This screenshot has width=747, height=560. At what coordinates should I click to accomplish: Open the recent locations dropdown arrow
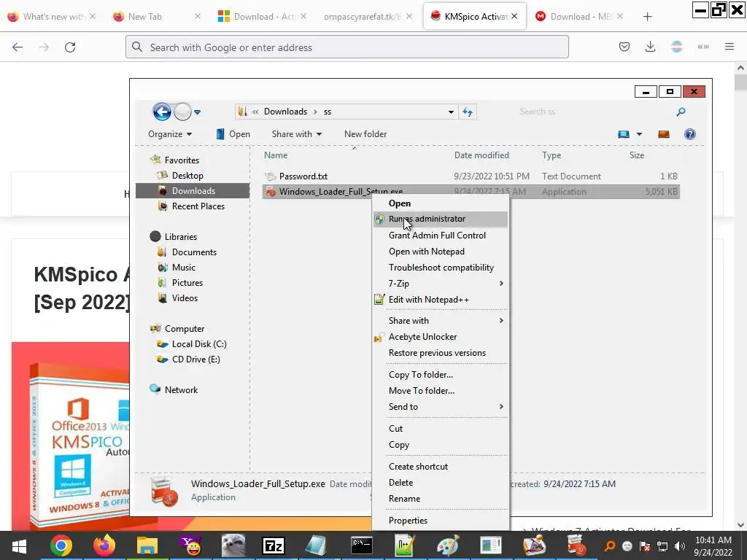pyautogui.click(x=197, y=112)
